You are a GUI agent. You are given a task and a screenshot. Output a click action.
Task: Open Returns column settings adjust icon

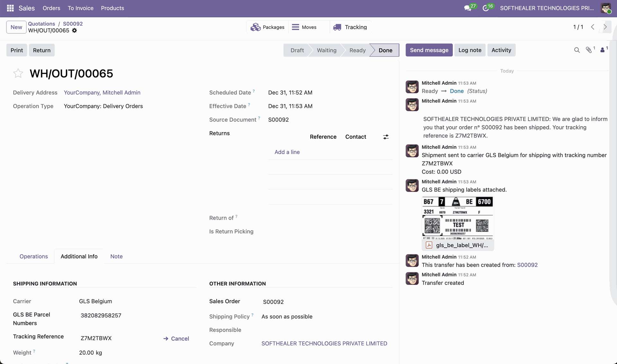pyautogui.click(x=386, y=137)
